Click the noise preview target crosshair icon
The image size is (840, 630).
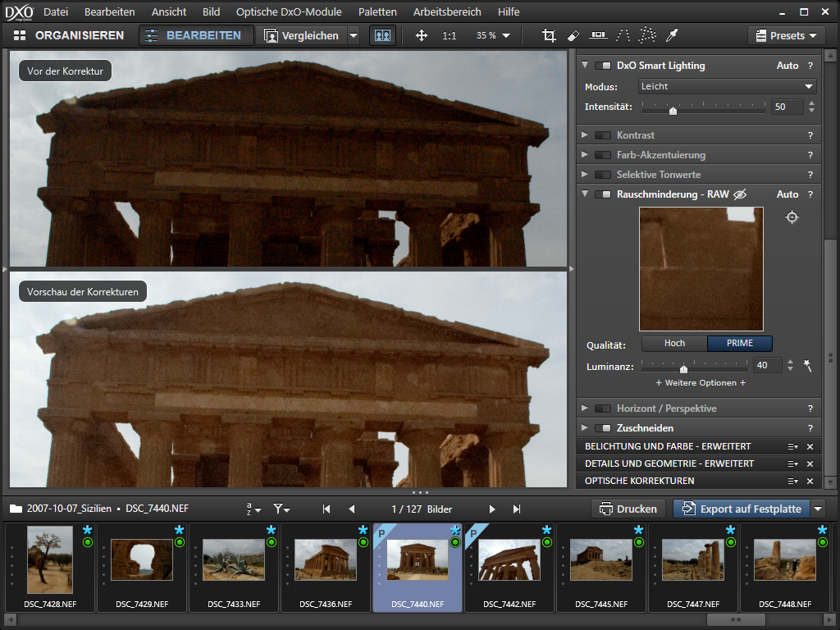click(x=792, y=217)
